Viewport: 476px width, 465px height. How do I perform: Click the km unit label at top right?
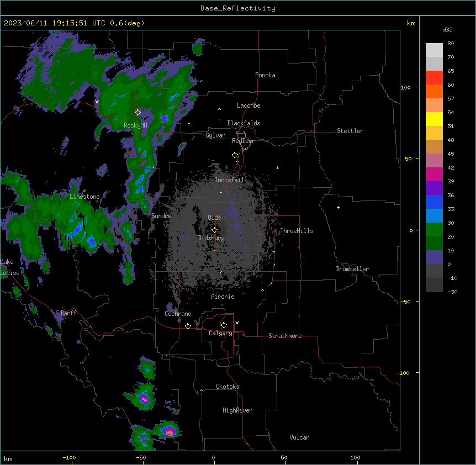[x=411, y=23]
